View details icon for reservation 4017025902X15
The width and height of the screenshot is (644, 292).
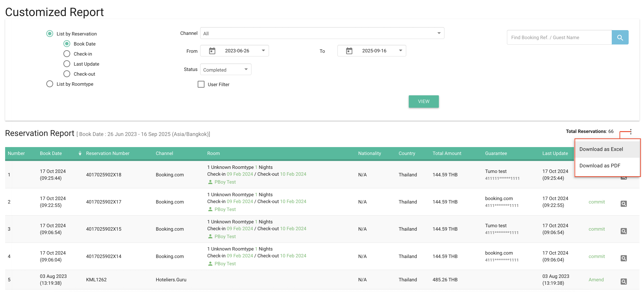click(x=624, y=231)
